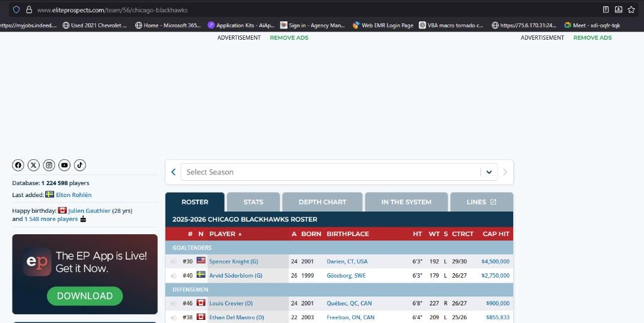The height and width of the screenshot is (323, 644).
Task: Click the $900,000 cap hit value
Action: pyautogui.click(x=498, y=303)
